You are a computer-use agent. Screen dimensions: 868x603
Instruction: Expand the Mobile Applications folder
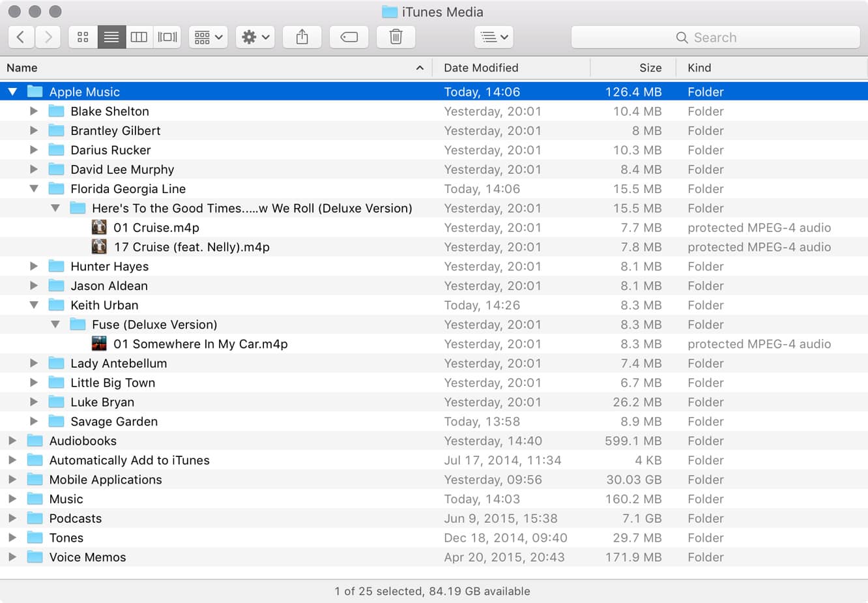[x=12, y=480]
